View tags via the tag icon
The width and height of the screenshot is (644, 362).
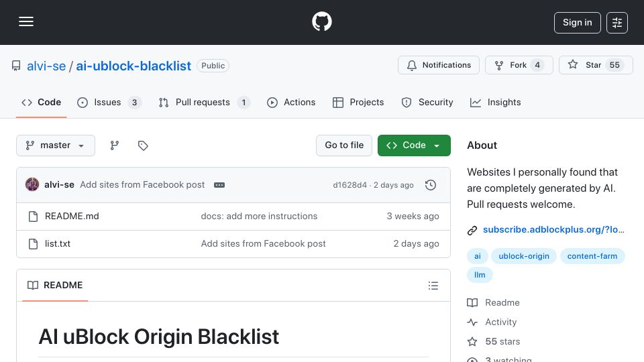coord(143,145)
